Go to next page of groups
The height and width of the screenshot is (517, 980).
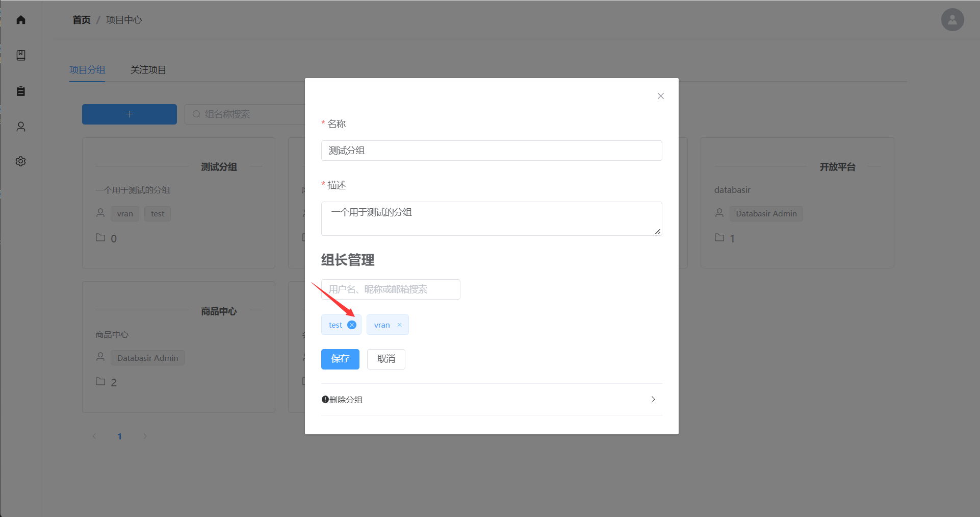click(x=145, y=436)
